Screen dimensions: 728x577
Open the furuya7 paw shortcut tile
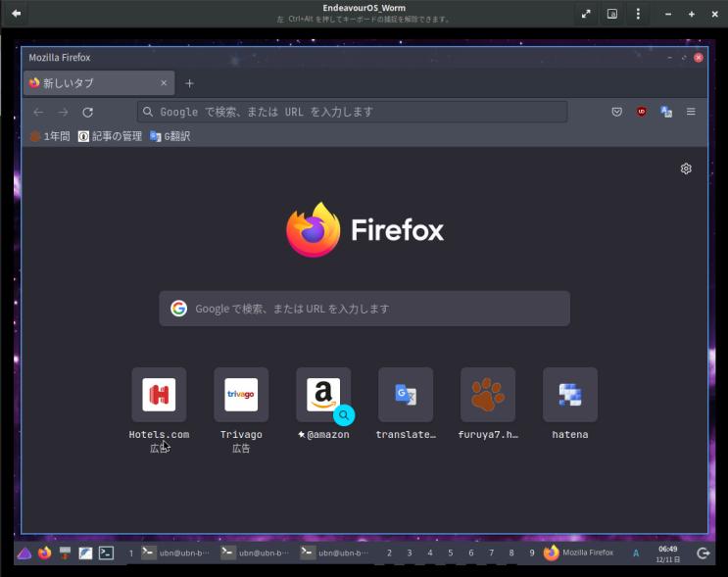click(x=488, y=395)
